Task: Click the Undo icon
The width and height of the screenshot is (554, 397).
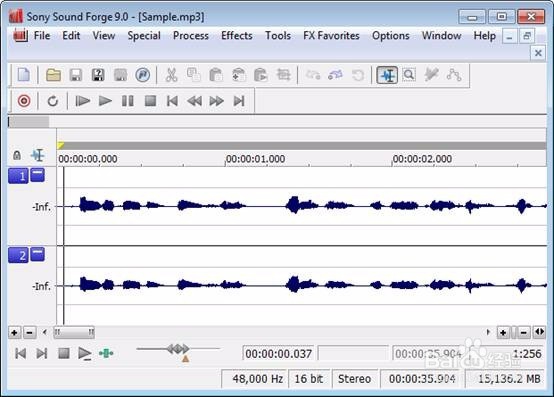Action: (313, 75)
